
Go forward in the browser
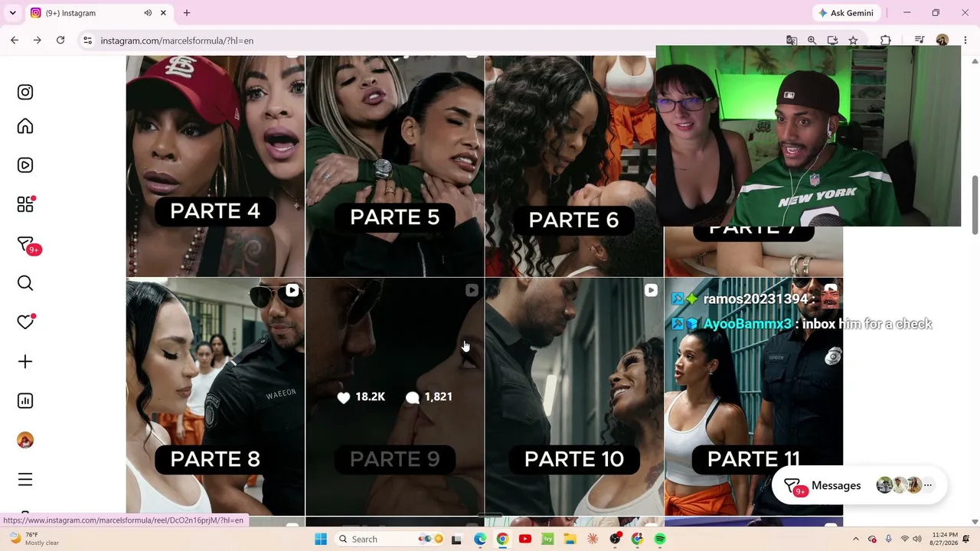click(x=37, y=41)
